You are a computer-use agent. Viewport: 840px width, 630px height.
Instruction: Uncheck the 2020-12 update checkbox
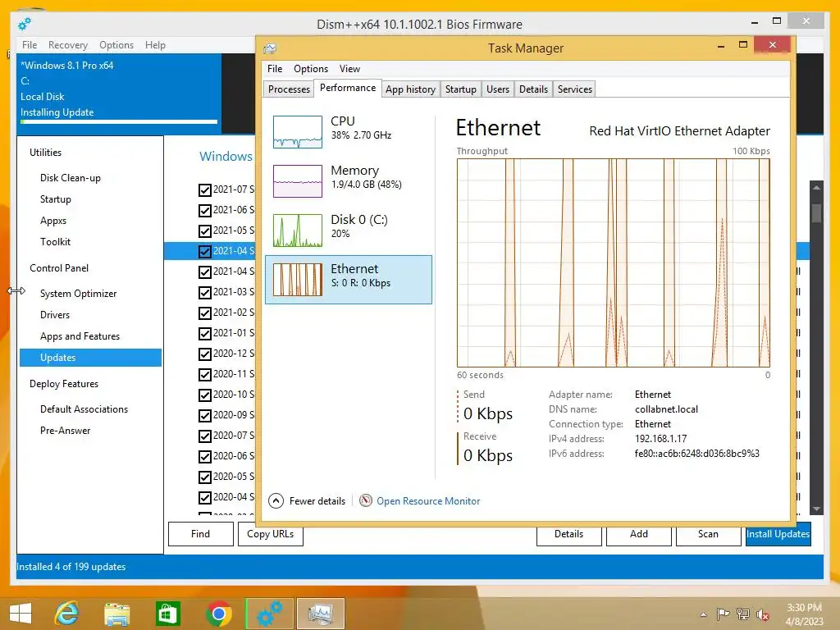pyautogui.click(x=204, y=354)
